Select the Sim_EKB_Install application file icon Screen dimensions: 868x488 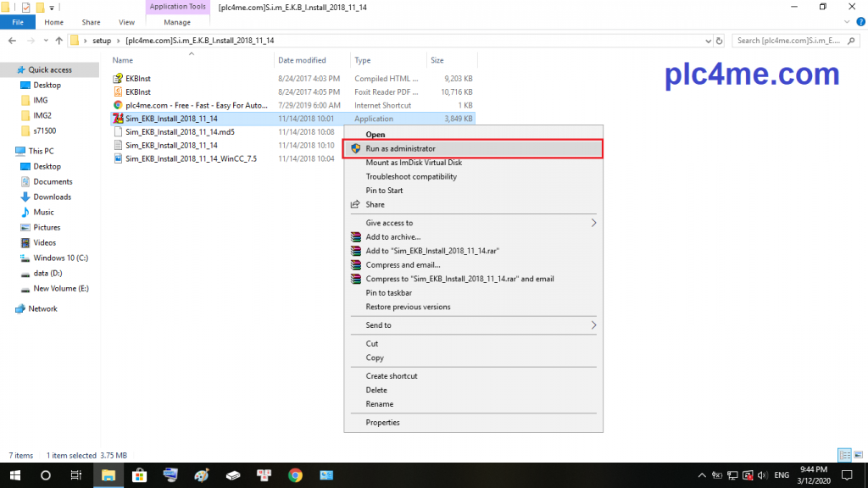(119, 119)
